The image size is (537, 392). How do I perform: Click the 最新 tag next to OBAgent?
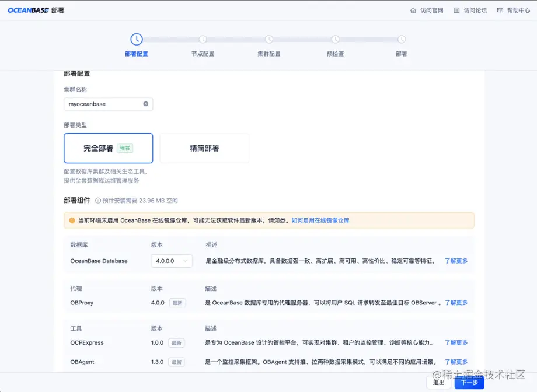coord(176,362)
